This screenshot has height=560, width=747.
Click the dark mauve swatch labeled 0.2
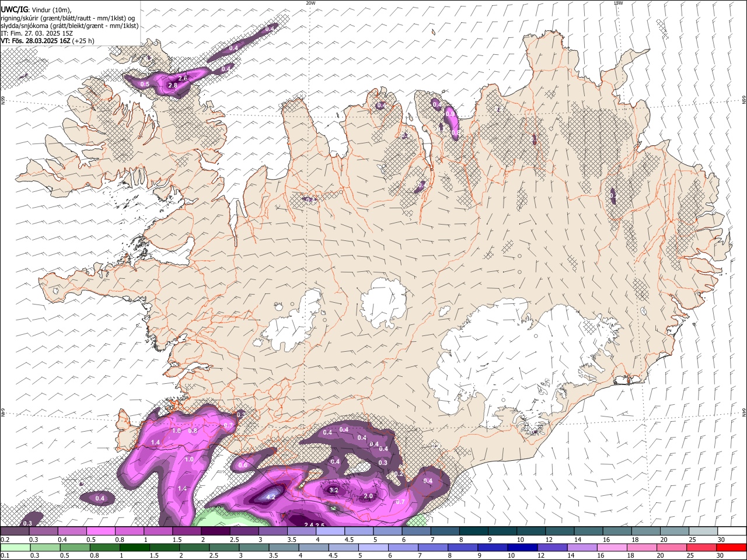coord(15,531)
